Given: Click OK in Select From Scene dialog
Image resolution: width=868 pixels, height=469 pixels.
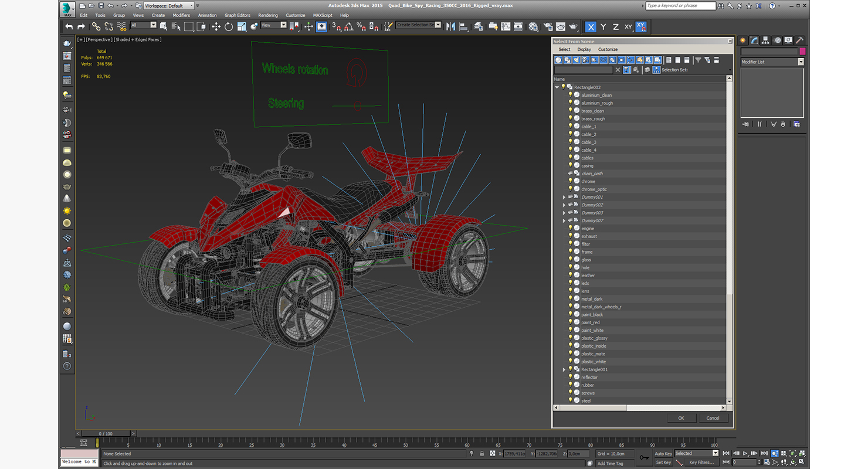Looking at the screenshot, I should 681,418.
